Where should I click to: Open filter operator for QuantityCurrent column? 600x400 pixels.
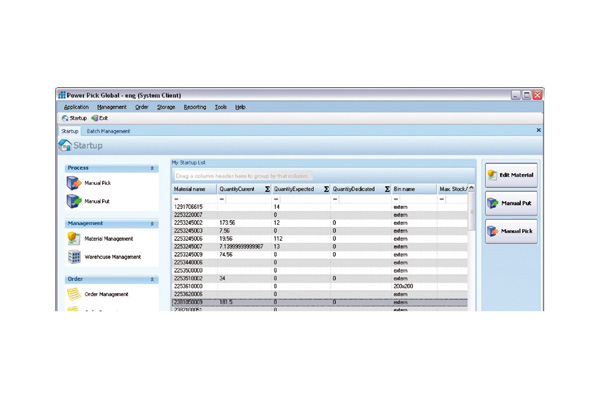(x=222, y=199)
